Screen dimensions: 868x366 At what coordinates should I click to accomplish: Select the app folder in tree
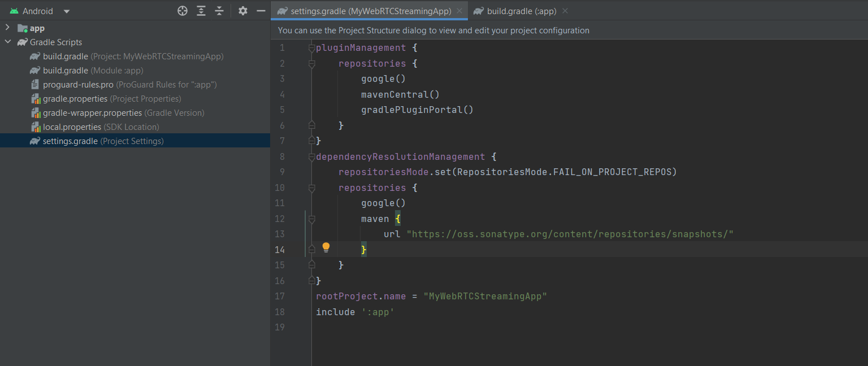point(31,28)
